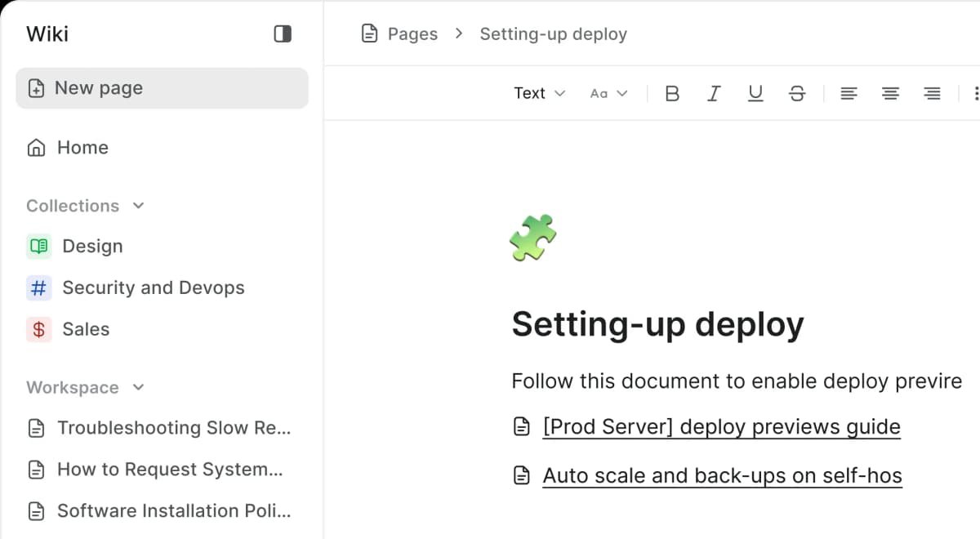Open more toolbar options via the three-dot icon
The image size is (980, 539).
pyautogui.click(x=976, y=92)
